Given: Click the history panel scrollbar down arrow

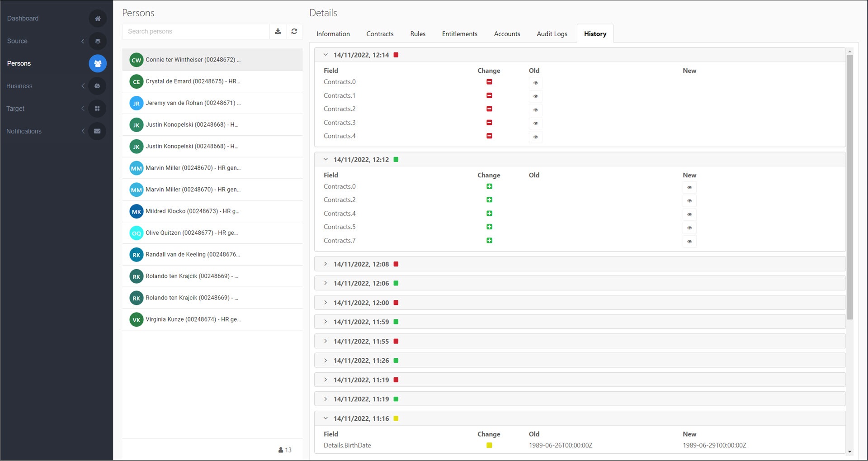Looking at the screenshot, I should click(849, 451).
